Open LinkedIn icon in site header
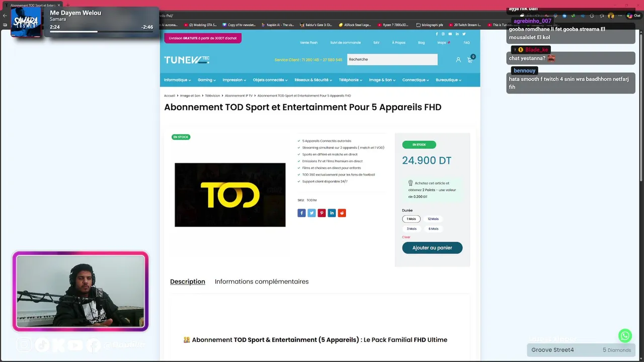The width and height of the screenshot is (644, 362). pyautogui.click(x=457, y=34)
